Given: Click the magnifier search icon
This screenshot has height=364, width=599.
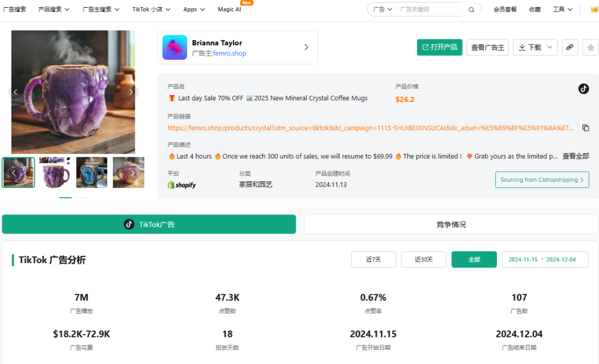Looking at the screenshot, I should [x=471, y=9].
